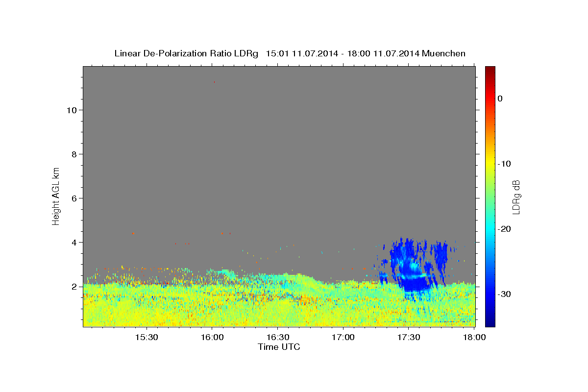Click the 'Time UTC' axis label
The height and width of the screenshot is (392, 588).
click(279, 347)
